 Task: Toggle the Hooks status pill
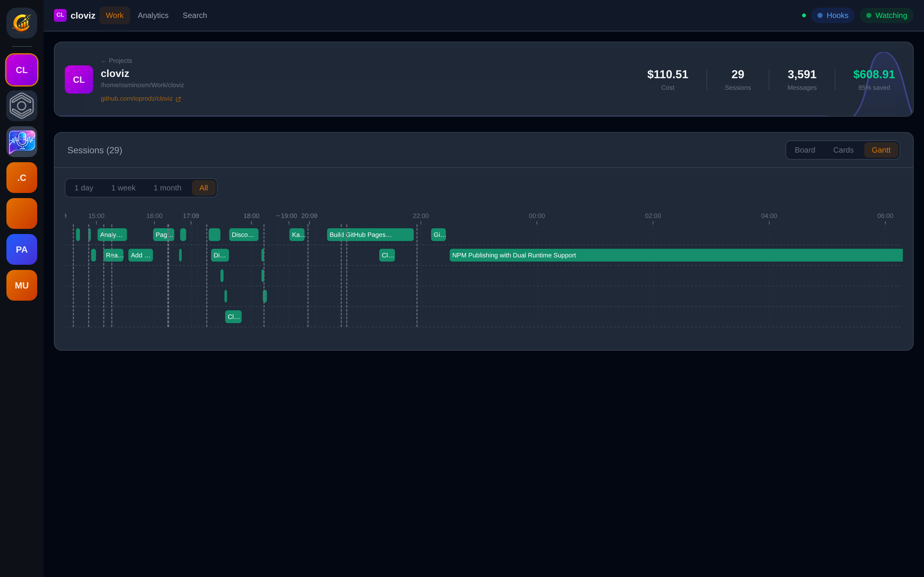[x=833, y=15]
